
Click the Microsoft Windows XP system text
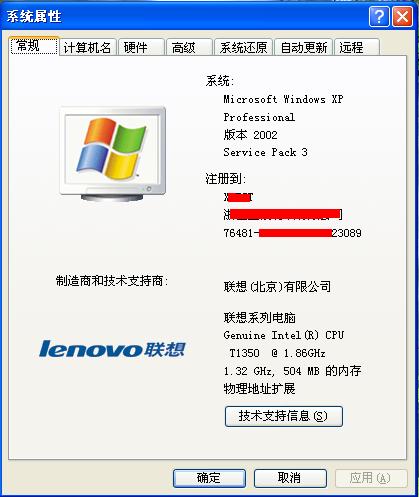[283, 99]
